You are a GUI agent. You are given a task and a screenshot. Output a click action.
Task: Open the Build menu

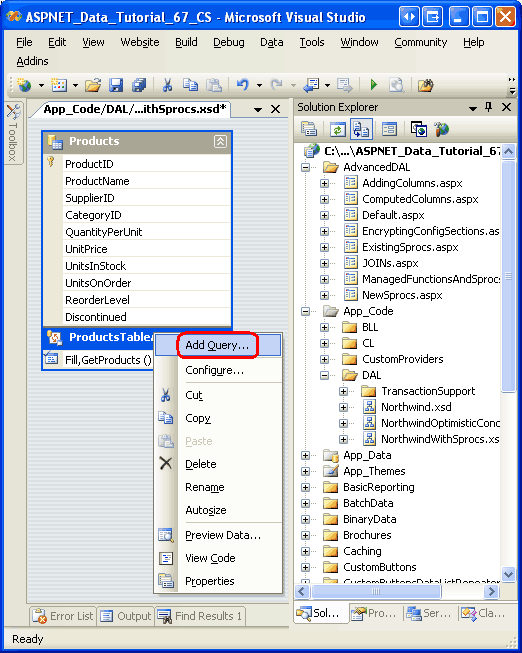186,42
